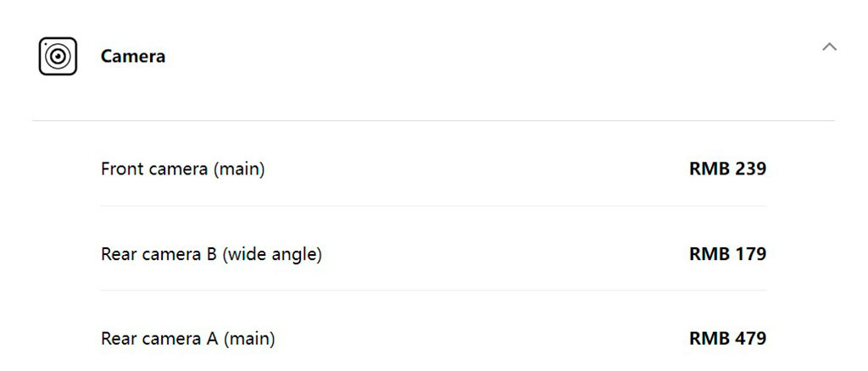Click the RMB 179 price
868x371 pixels.
727,254
